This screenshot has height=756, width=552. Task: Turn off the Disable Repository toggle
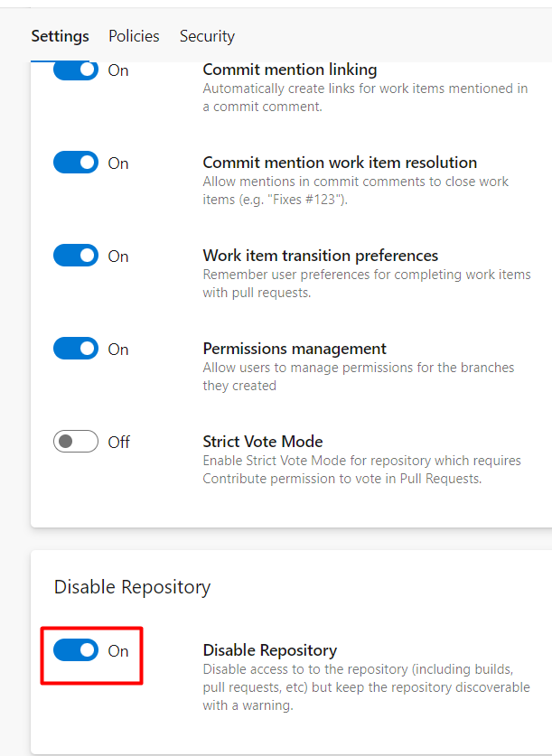tap(76, 650)
